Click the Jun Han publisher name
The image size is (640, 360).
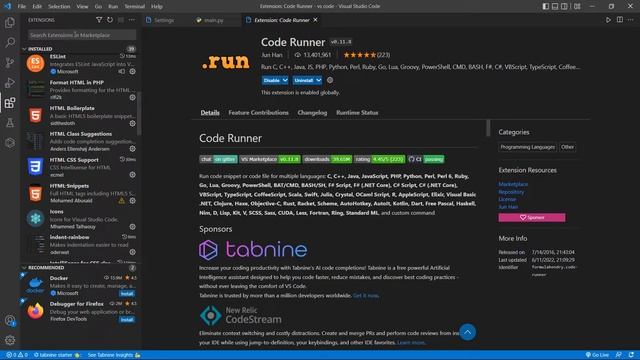pyautogui.click(x=271, y=55)
